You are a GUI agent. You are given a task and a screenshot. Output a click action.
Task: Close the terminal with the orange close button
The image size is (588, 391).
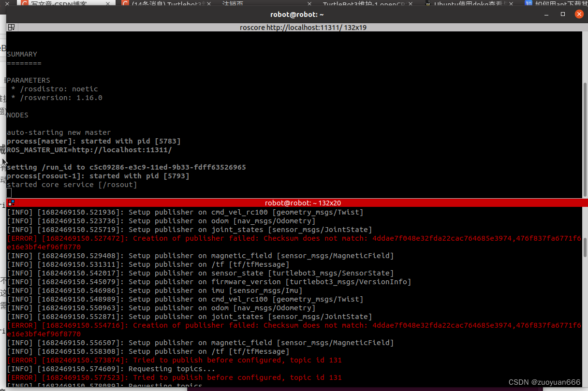(x=579, y=14)
